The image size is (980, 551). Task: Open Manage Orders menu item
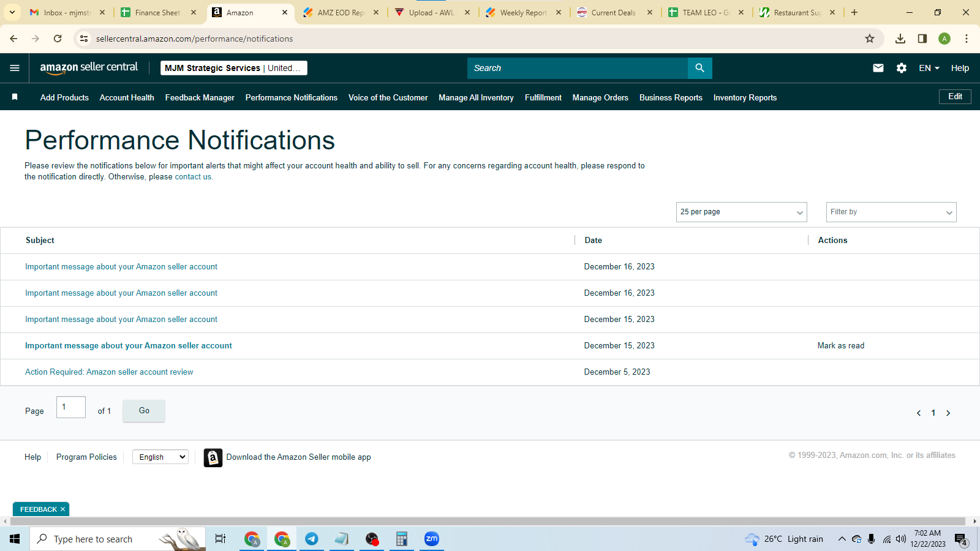click(x=600, y=97)
